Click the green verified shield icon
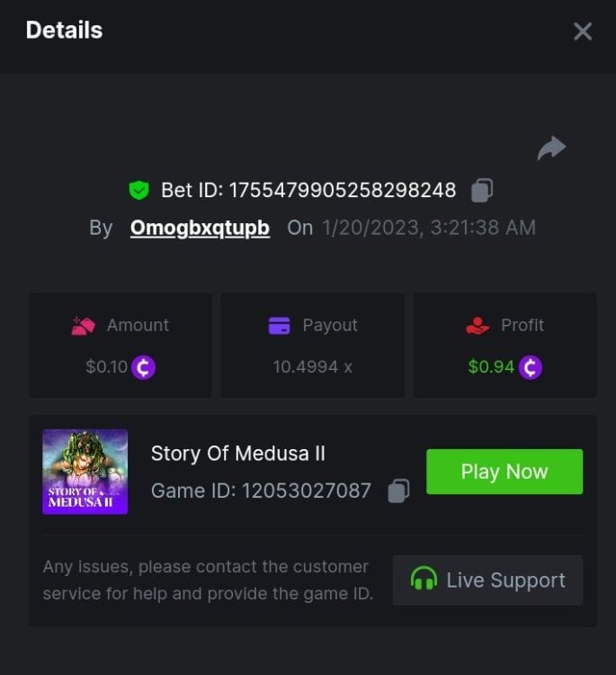This screenshot has height=675, width=616. point(138,191)
